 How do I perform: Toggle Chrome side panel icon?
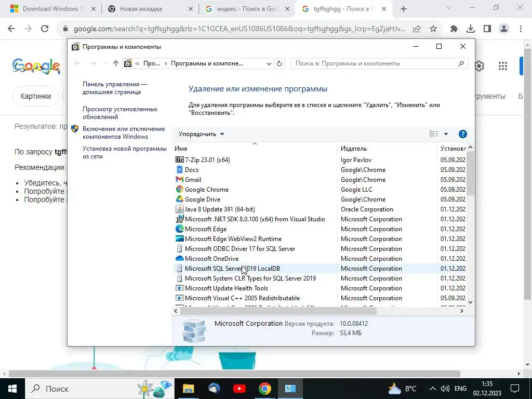(487, 29)
